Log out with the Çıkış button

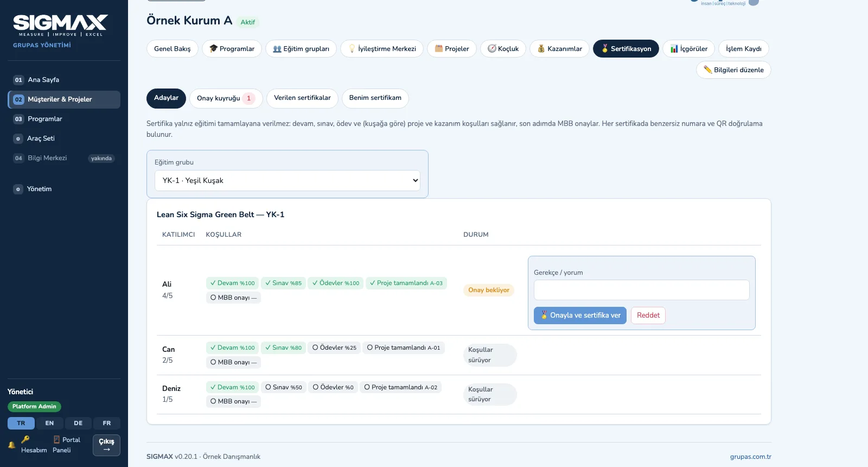(x=106, y=445)
